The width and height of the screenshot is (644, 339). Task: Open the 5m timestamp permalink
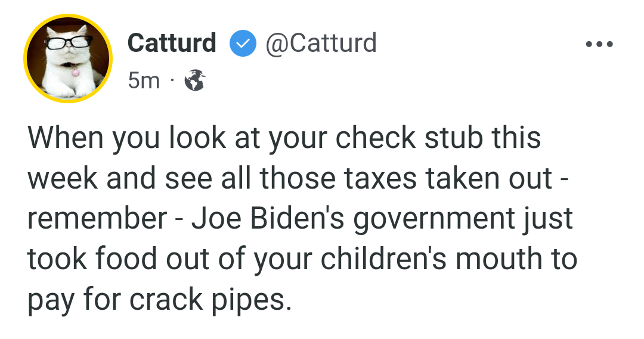143,80
